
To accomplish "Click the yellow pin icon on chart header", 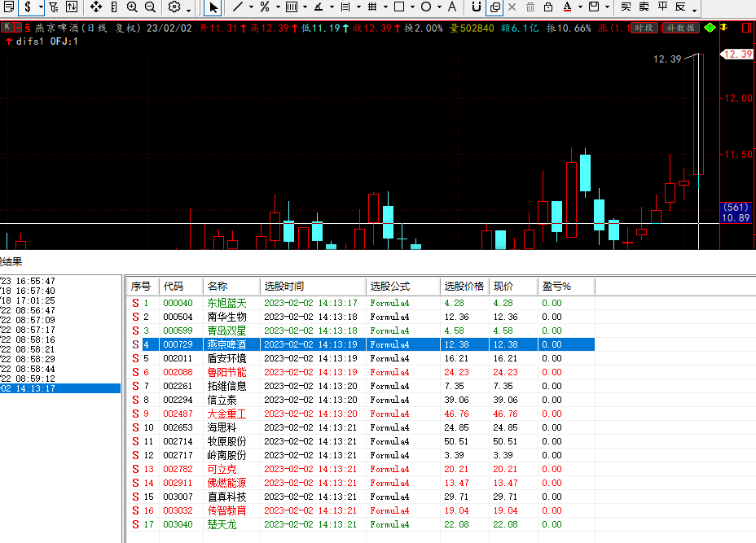I will (x=723, y=28).
